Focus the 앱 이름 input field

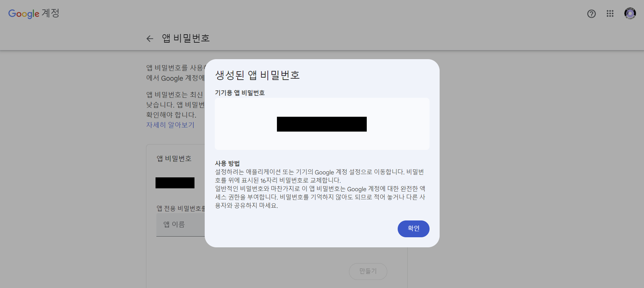click(x=181, y=225)
